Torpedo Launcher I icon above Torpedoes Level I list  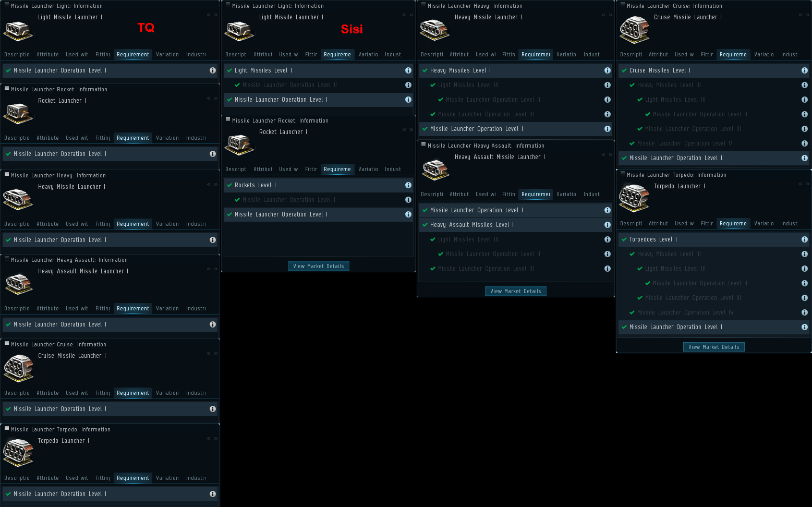click(x=634, y=199)
